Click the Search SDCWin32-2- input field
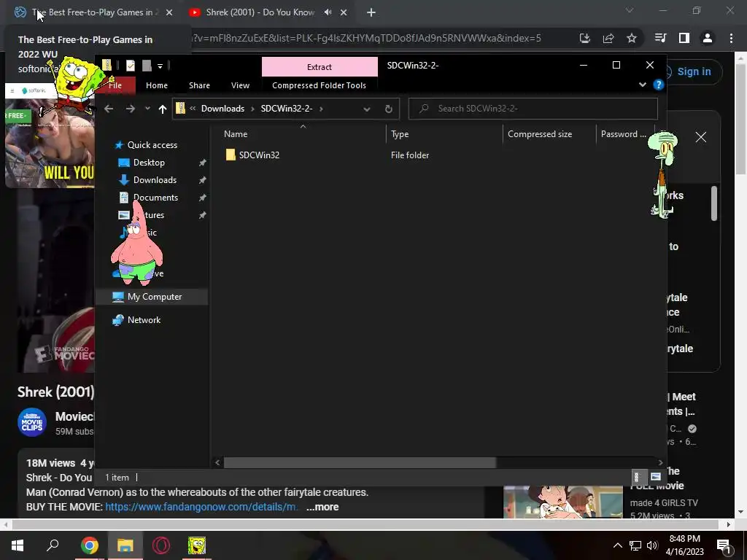The width and height of the screenshot is (747, 560). point(533,109)
